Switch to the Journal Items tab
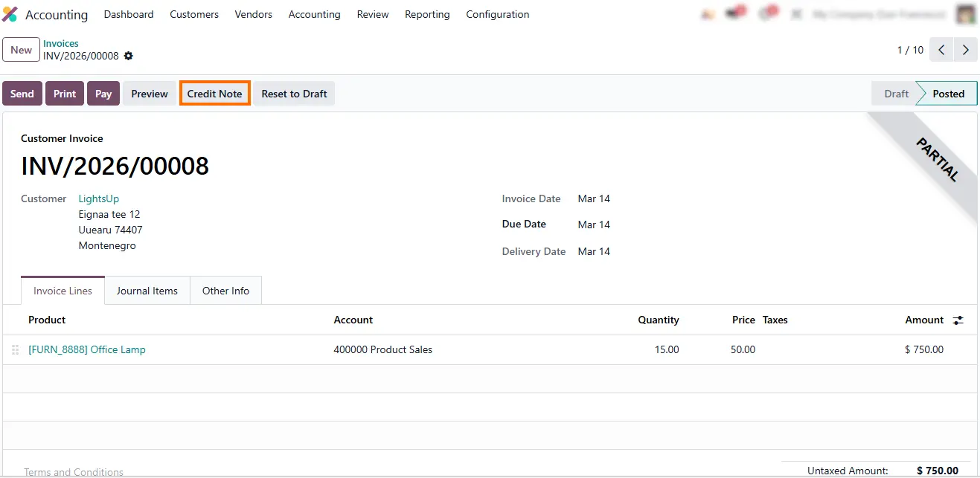980x478 pixels. [147, 291]
